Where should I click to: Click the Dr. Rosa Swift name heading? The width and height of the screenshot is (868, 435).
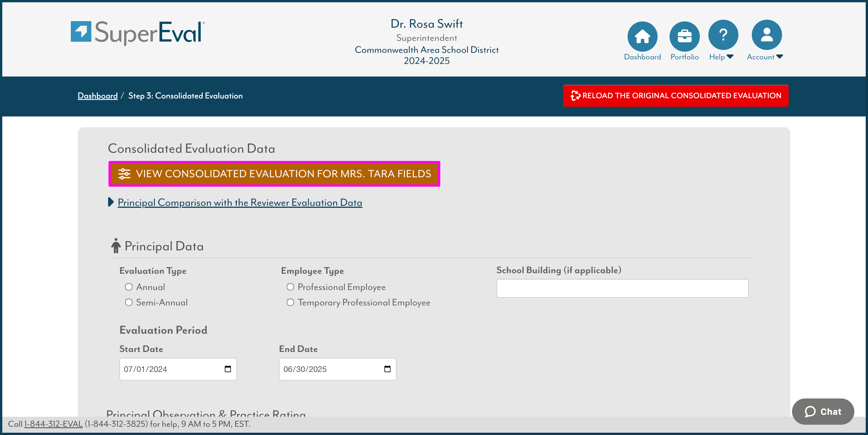(426, 24)
